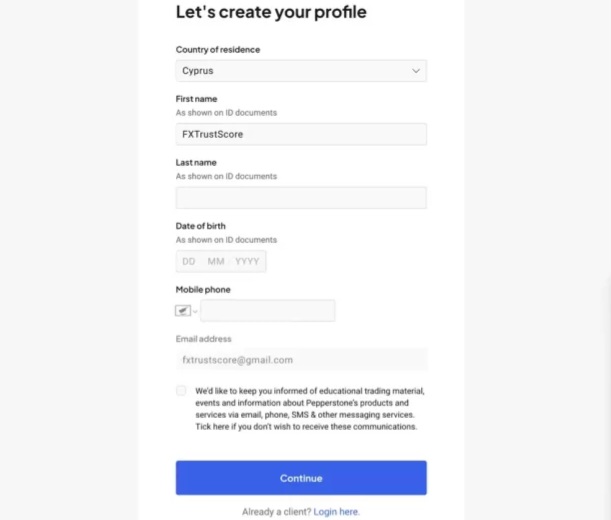Click the Mobile phone number input
The image size is (611, 520).
(268, 311)
